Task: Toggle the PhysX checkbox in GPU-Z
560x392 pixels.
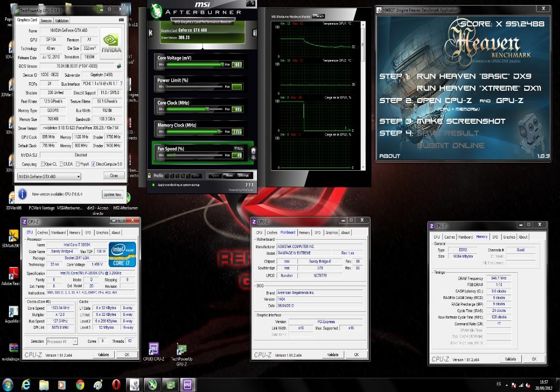Action: (77, 164)
